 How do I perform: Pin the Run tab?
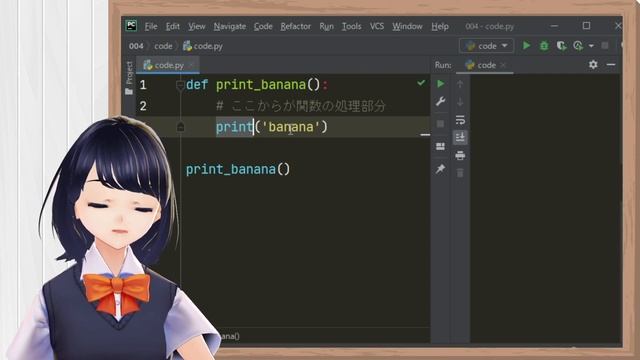click(440, 169)
